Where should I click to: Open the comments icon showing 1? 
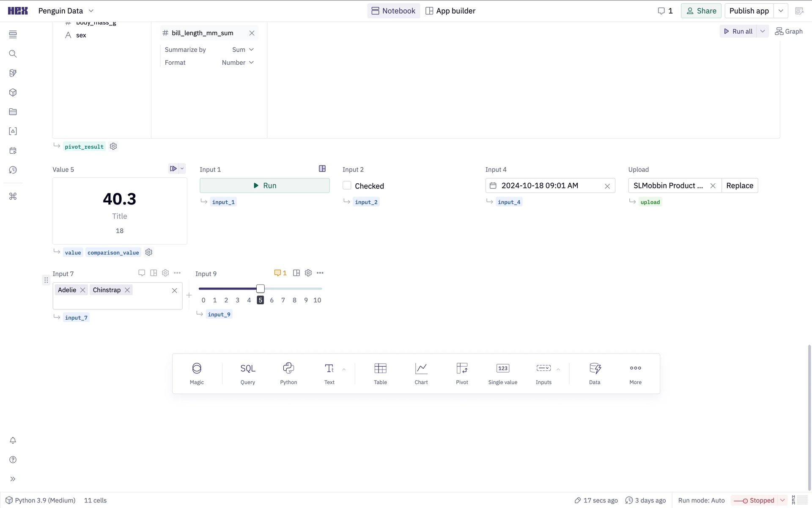point(665,11)
